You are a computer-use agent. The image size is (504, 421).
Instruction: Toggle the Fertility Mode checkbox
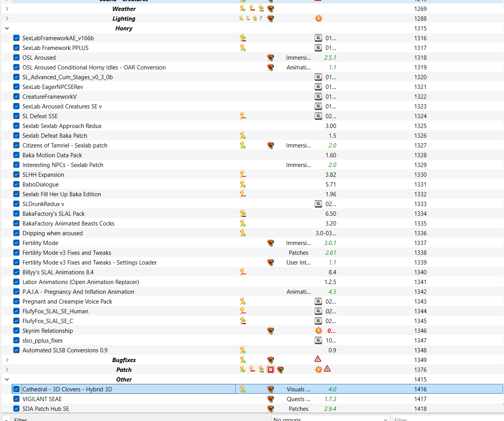click(16, 243)
